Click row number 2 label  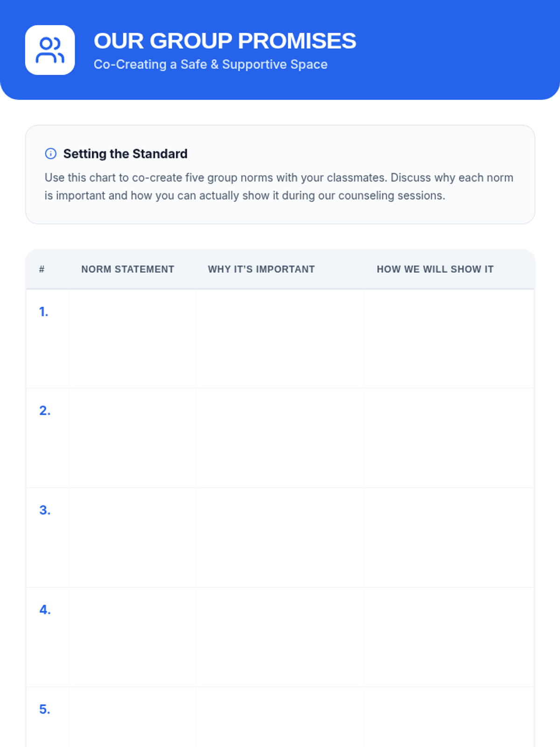(x=45, y=411)
